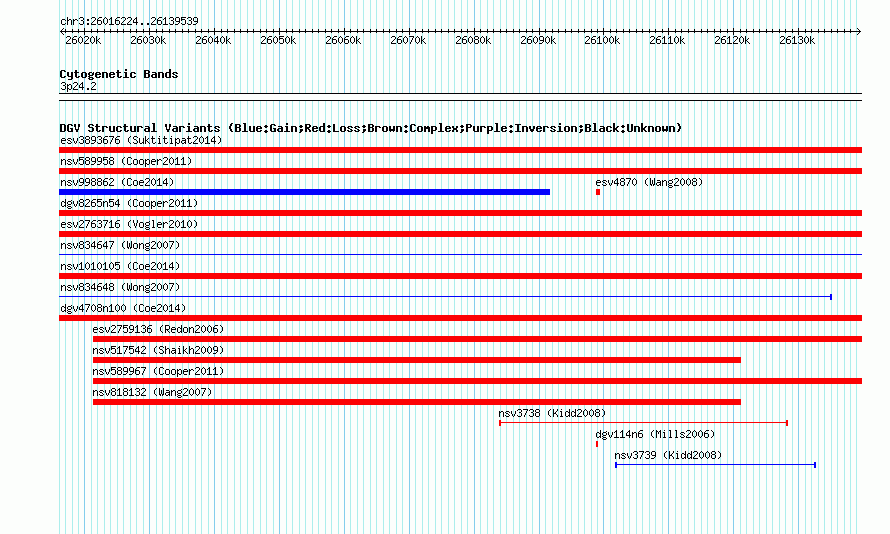The image size is (890, 534).
Task: Click the 26130k ruler tick label
Action: click(x=797, y=41)
